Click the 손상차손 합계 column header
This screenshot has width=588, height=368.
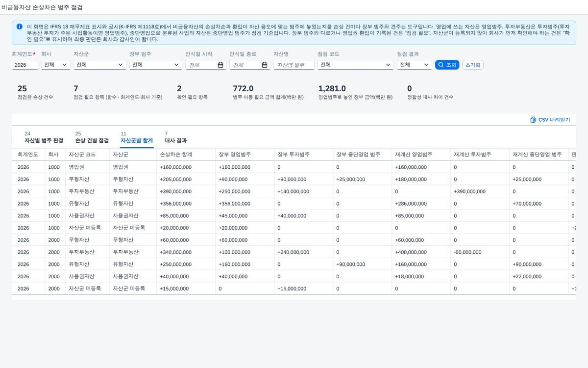click(x=186, y=155)
